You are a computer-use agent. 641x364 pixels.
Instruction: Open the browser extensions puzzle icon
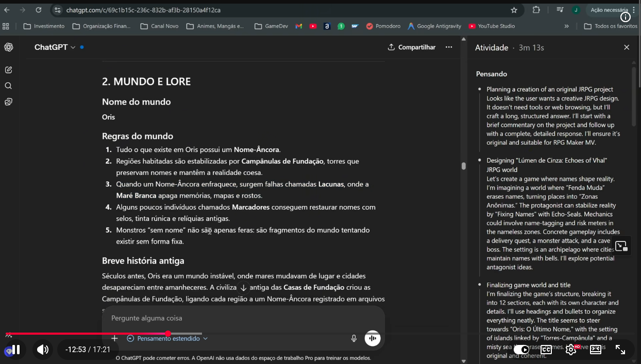point(536,10)
